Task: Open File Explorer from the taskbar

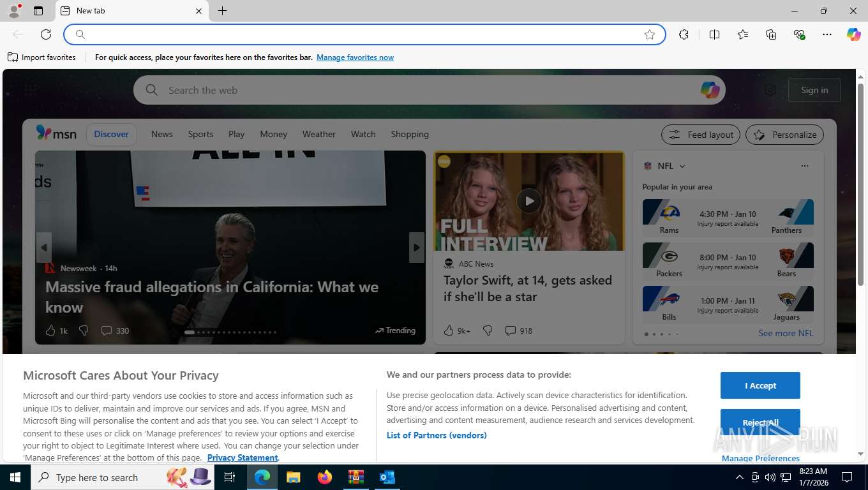Action: tap(293, 477)
